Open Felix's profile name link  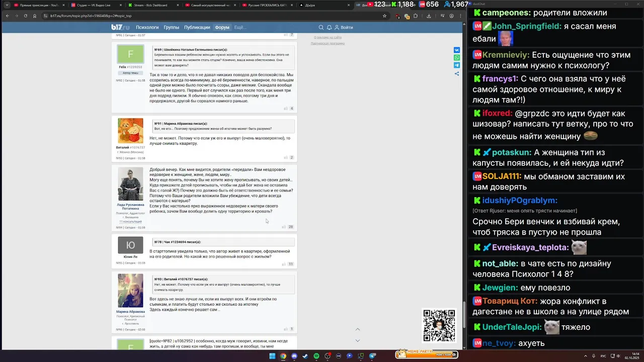(122, 67)
